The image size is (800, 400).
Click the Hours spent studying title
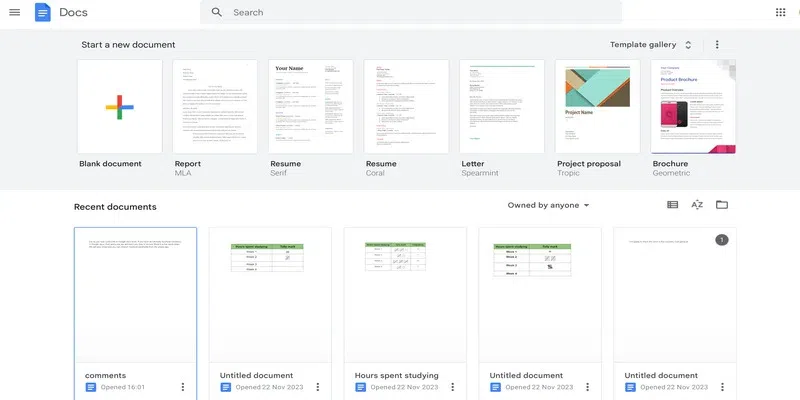pyautogui.click(x=396, y=376)
